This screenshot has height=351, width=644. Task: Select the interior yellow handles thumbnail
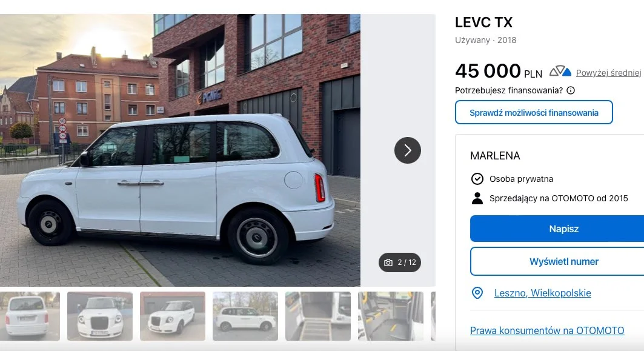(391, 316)
